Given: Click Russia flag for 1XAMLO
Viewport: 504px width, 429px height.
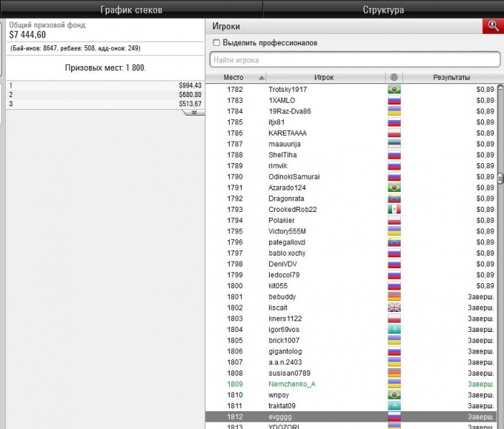Looking at the screenshot, I should 394,100.
